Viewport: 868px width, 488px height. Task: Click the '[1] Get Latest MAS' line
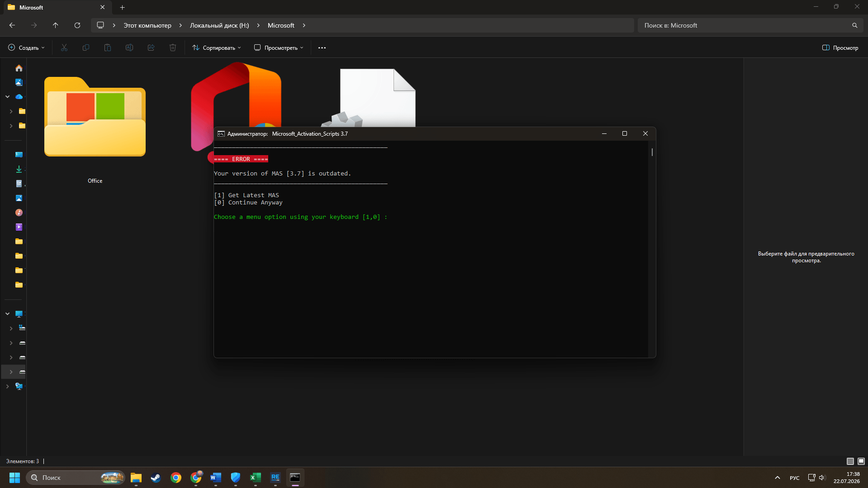pos(247,195)
